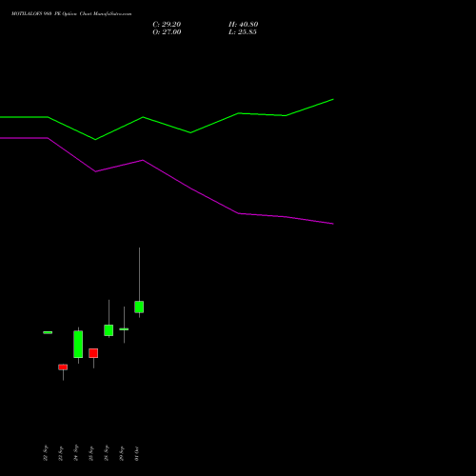Click the 28 Sep date axis label
476x476 pixels.
[x=107, y=453]
